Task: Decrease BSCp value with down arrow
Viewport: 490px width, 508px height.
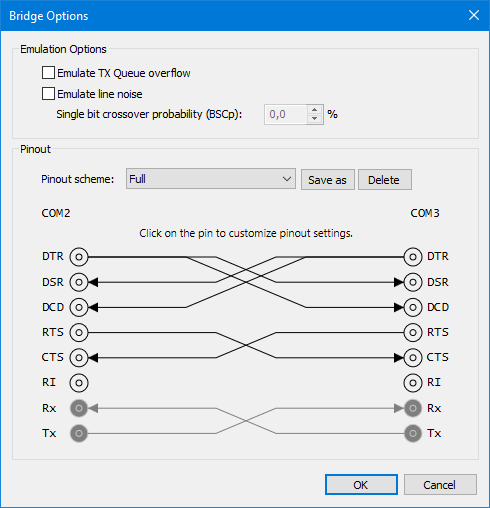Action: [x=314, y=119]
